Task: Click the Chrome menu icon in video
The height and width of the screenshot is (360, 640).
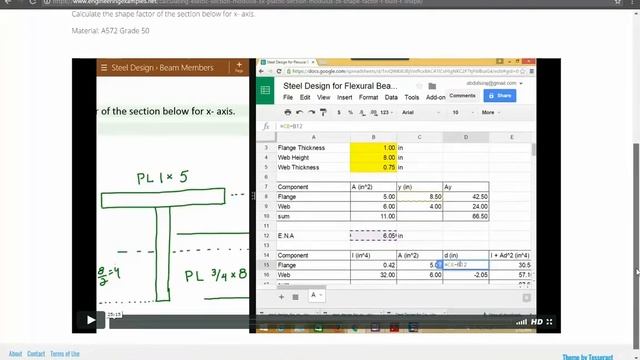Action: pos(531,71)
